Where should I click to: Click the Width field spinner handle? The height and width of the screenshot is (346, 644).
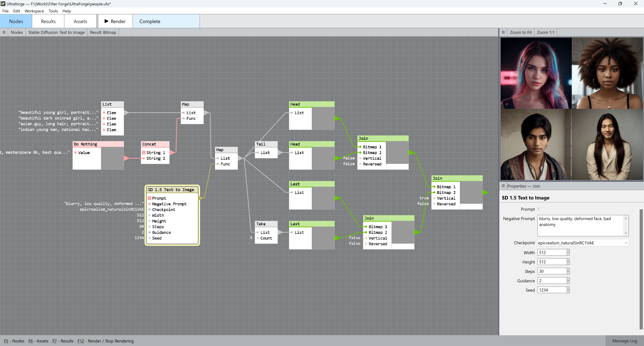click(568, 252)
